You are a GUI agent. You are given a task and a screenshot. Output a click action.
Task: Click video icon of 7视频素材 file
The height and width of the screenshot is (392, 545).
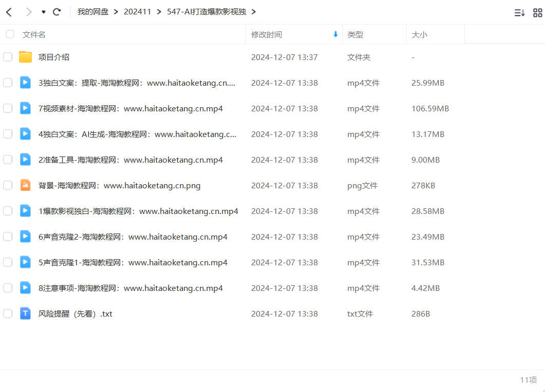tap(25, 108)
